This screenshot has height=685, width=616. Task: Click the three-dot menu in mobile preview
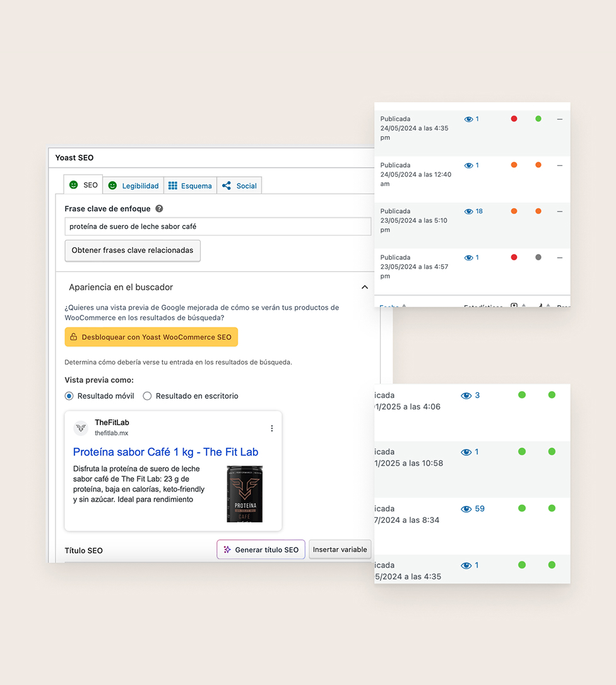(272, 428)
